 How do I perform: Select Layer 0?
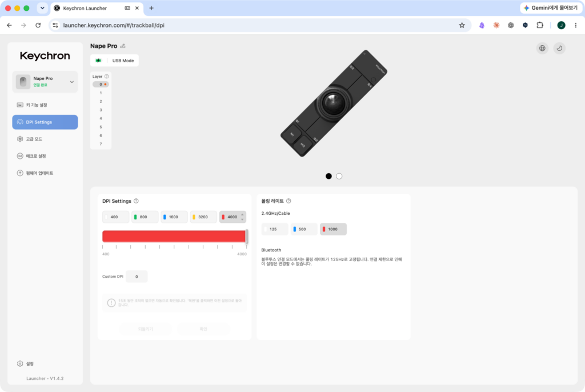101,85
